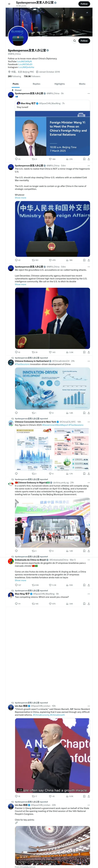This screenshot has width=98, height=868.
Task: Expand Show more on the hegemonic U.S. post
Action: [x=20, y=198]
